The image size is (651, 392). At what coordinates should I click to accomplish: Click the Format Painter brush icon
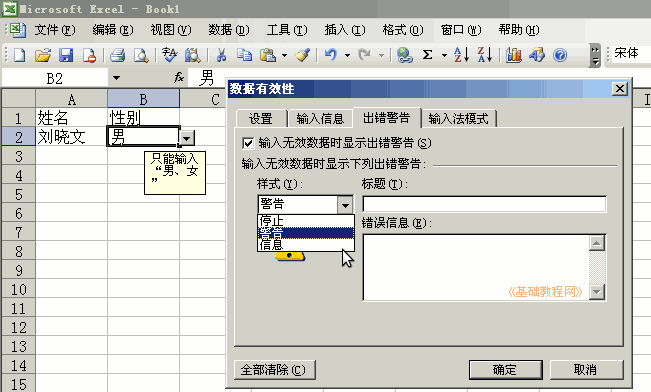click(303, 55)
